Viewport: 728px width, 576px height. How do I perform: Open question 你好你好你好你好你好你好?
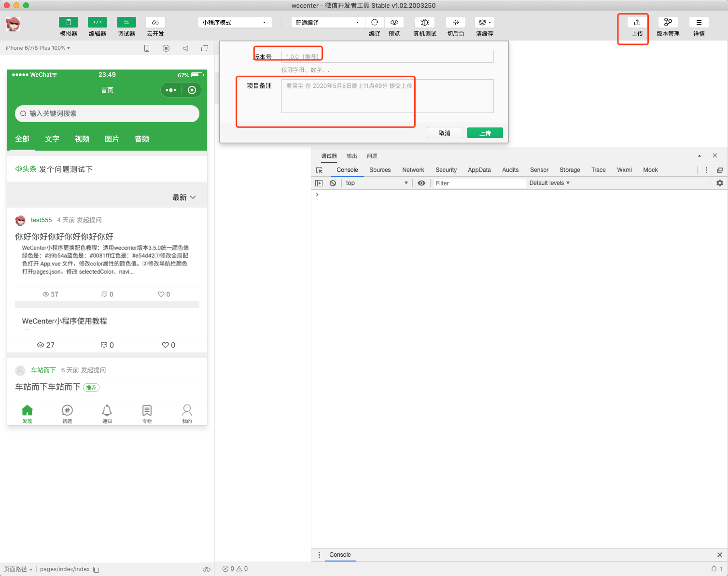[64, 237]
